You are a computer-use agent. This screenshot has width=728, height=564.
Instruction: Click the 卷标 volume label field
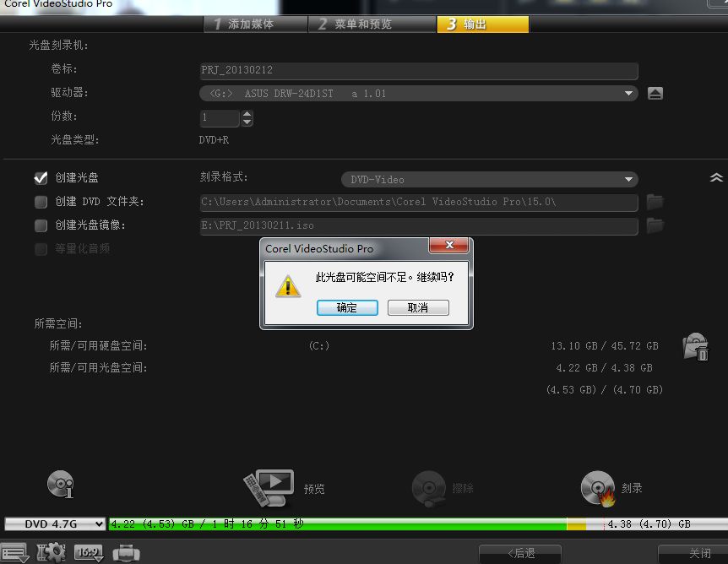tap(419, 71)
